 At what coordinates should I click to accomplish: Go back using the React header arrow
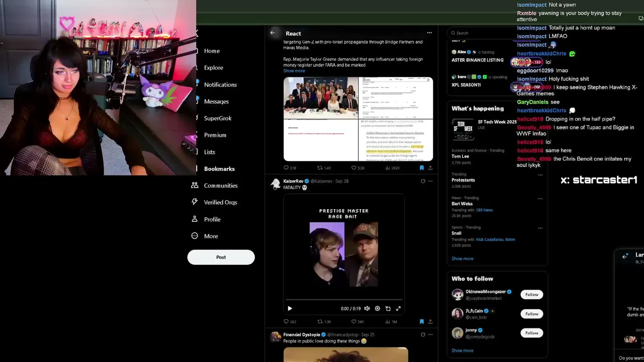(x=273, y=33)
